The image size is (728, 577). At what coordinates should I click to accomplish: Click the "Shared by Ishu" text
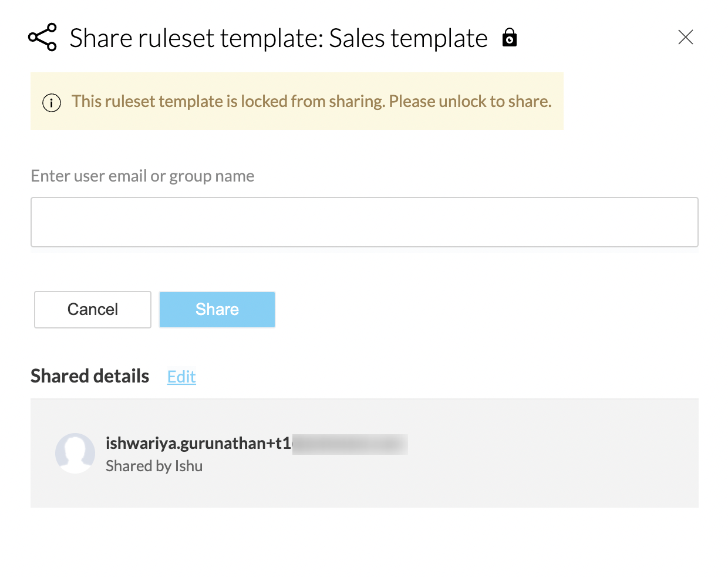pyautogui.click(x=154, y=466)
